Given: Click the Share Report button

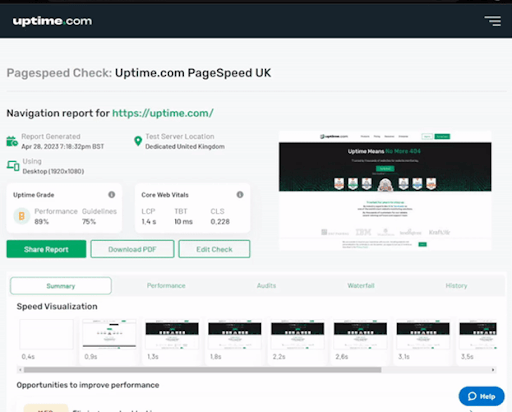Looking at the screenshot, I should (46, 249).
